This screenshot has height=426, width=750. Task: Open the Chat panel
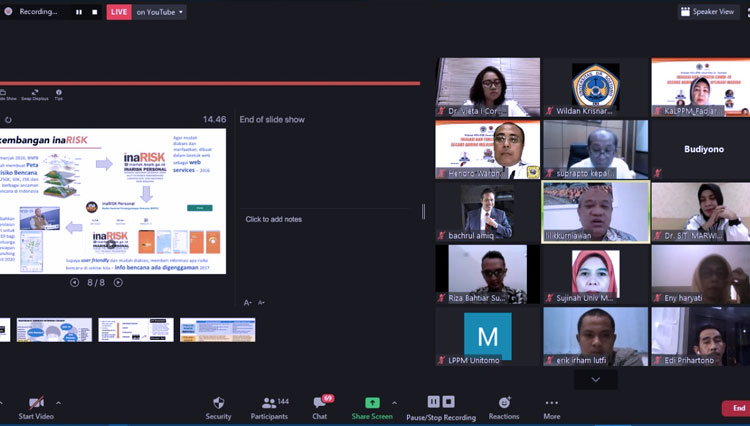pyautogui.click(x=319, y=403)
